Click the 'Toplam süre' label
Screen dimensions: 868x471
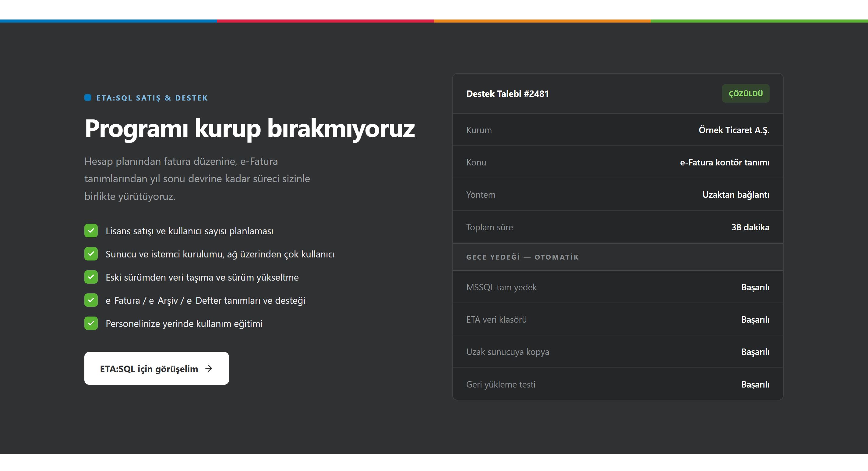[x=490, y=227]
